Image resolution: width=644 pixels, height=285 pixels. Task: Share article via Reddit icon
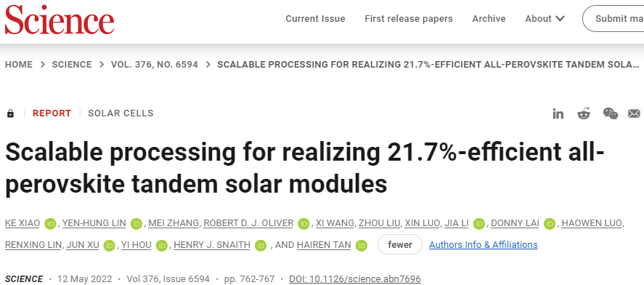tap(584, 113)
